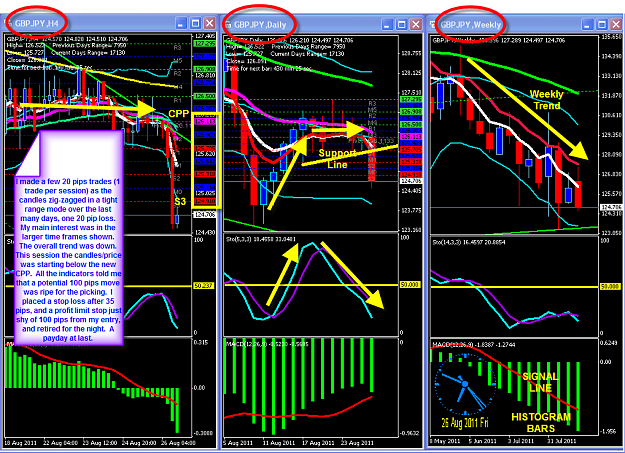Click the red 125.705 pivot label in H4 window
The width and height of the screenshot is (625, 453).
(x=204, y=148)
